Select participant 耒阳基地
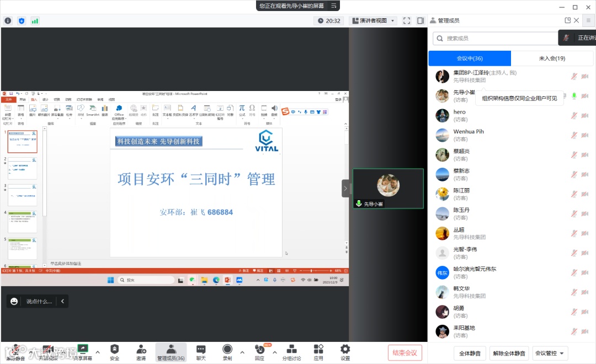Viewport: 596px width, 364px height. [511, 331]
